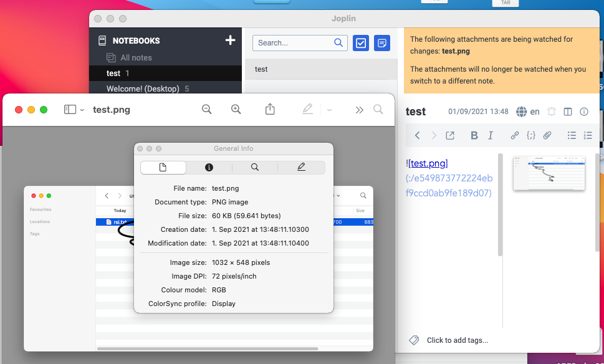Click the magnifier icon in Joplin search

pyautogui.click(x=338, y=43)
